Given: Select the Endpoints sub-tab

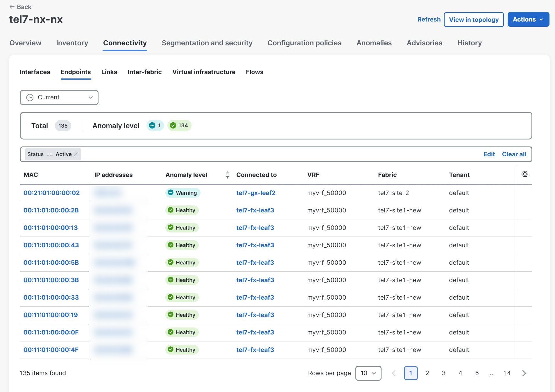Looking at the screenshot, I should pyautogui.click(x=76, y=72).
